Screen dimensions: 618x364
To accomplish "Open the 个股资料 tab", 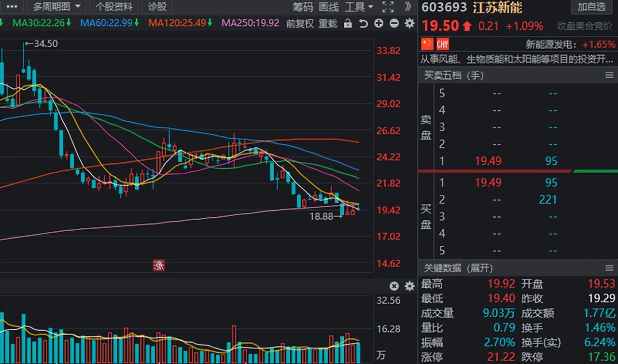I will [x=114, y=6].
